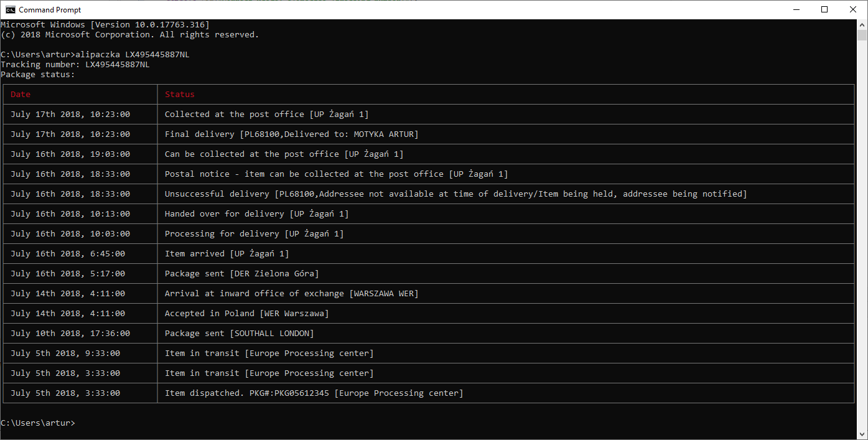Click the 'alipaczka LX495445887NL' command line
This screenshot has height=440, width=868.
pyautogui.click(x=133, y=55)
